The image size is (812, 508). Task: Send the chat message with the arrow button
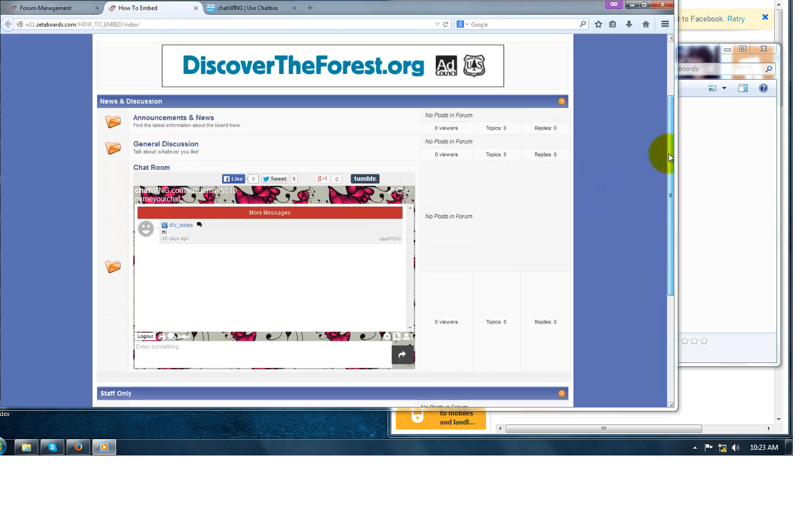(403, 355)
